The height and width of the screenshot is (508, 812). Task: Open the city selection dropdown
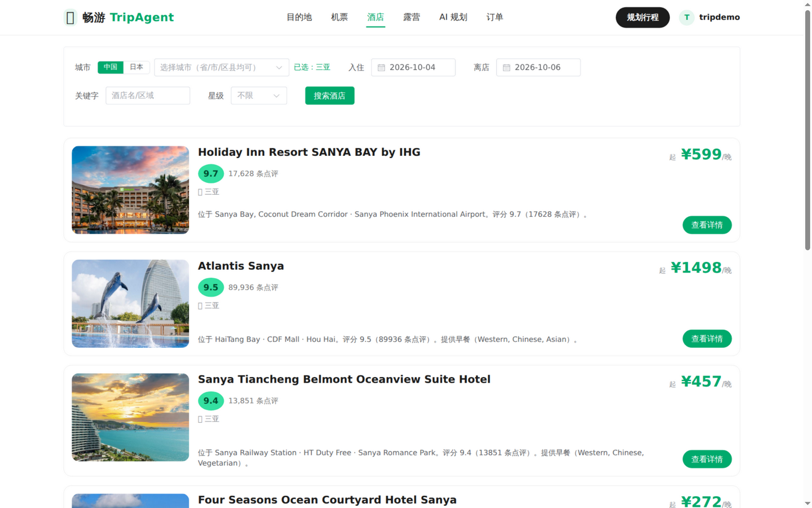[222, 68]
